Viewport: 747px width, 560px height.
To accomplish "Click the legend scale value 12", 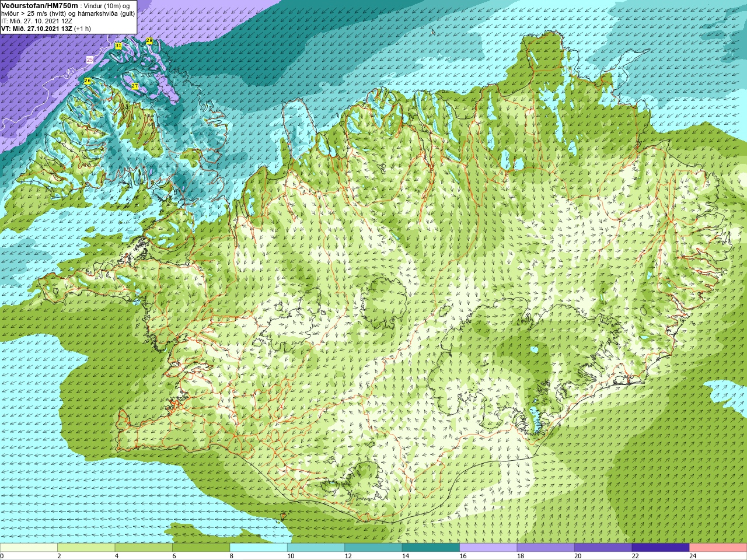I will 348,556.
